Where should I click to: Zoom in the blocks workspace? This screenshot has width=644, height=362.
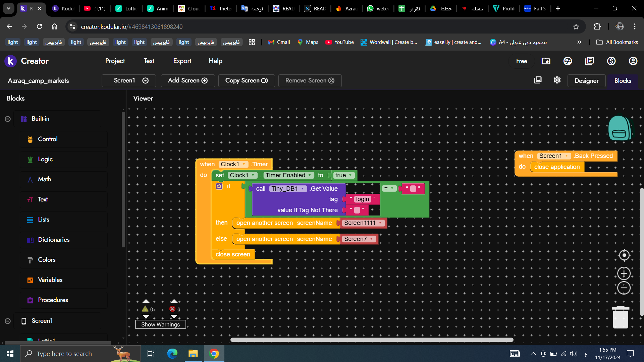tap(624, 274)
